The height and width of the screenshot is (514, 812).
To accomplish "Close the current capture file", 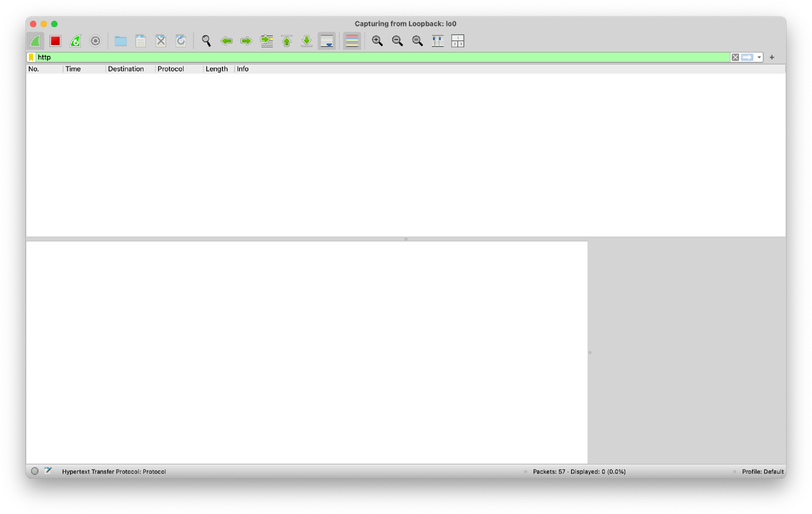I will pyautogui.click(x=161, y=41).
